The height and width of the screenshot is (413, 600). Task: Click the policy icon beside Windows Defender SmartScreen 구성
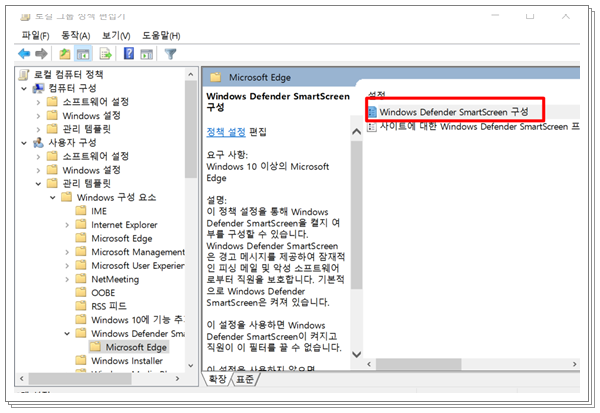[372, 112]
